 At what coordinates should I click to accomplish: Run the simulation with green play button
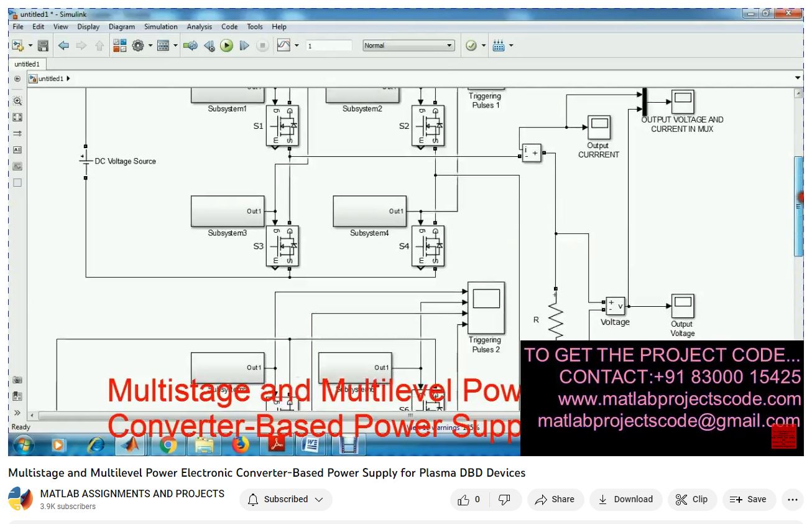coord(226,45)
